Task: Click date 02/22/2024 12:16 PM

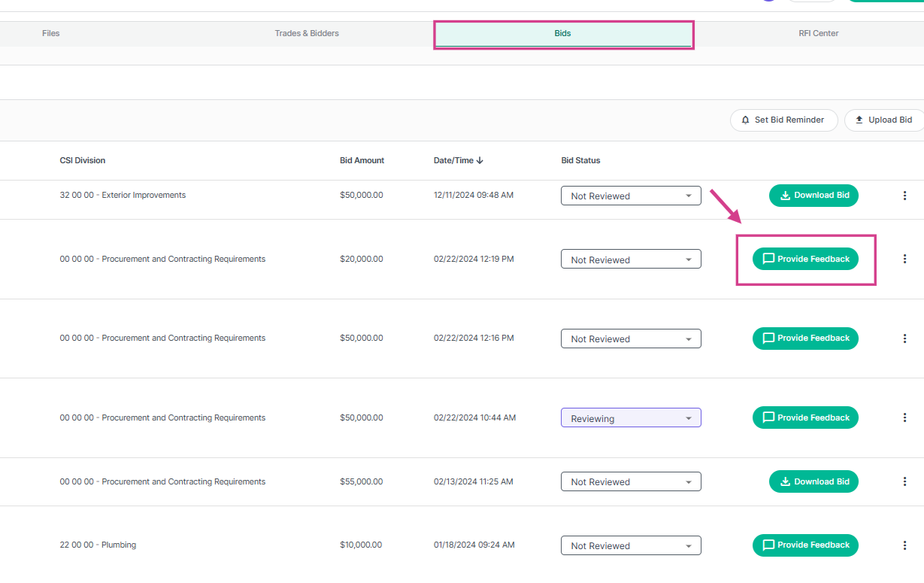Action: coord(474,338)
